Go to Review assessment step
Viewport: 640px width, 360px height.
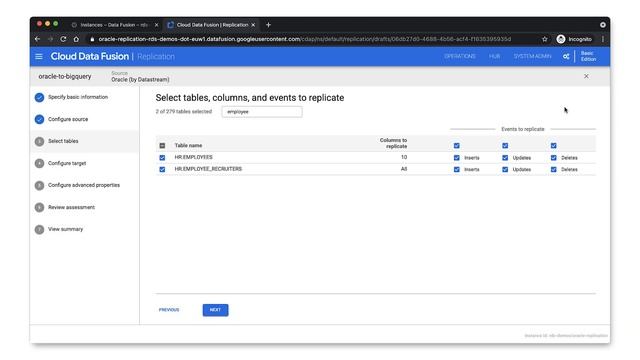coord(71,207)
